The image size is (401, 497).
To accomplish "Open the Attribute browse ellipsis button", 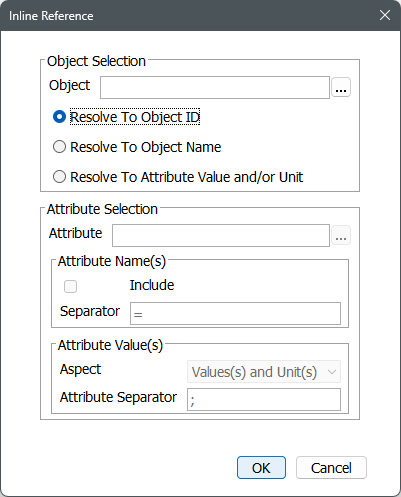I will [x=341, y=235].
